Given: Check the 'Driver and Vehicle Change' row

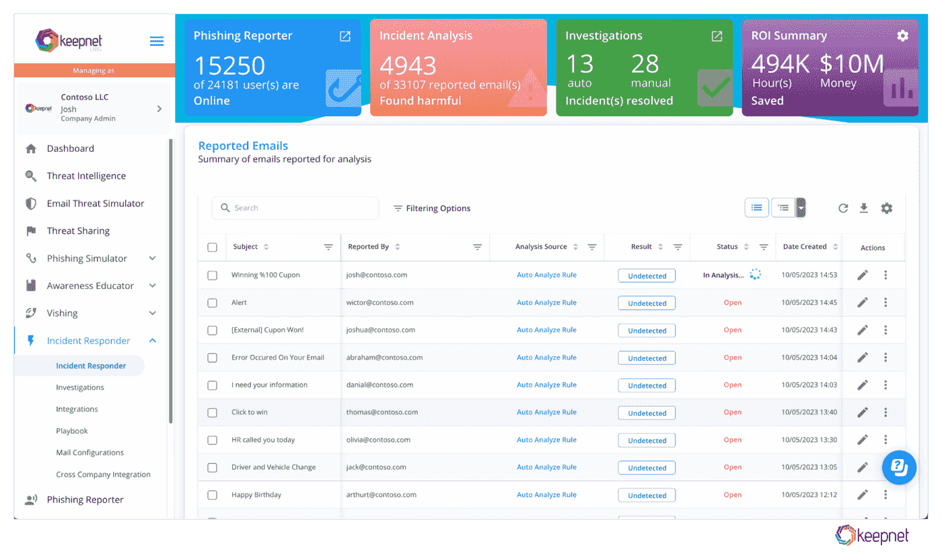Looking at the screenshot, I should pyautogui.click(x=213, y=467).
